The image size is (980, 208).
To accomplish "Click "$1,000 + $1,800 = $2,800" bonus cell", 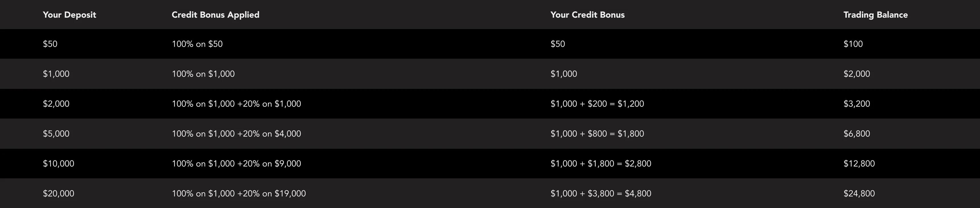I will tap(601, 164).
